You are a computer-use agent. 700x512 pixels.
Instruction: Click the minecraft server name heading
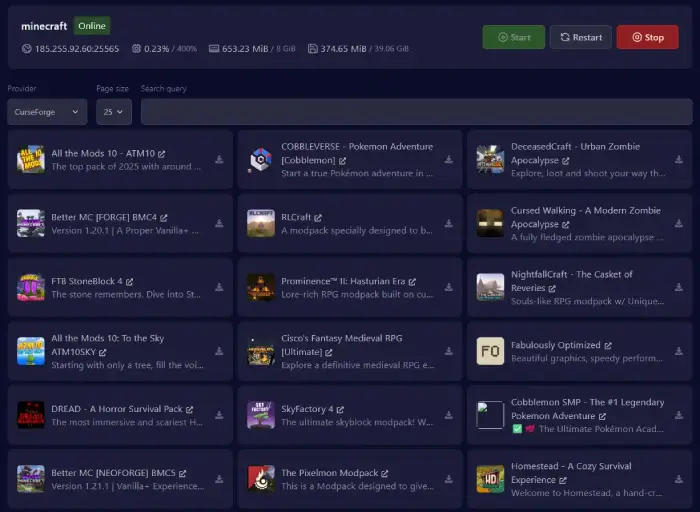[x=44, y=26]
